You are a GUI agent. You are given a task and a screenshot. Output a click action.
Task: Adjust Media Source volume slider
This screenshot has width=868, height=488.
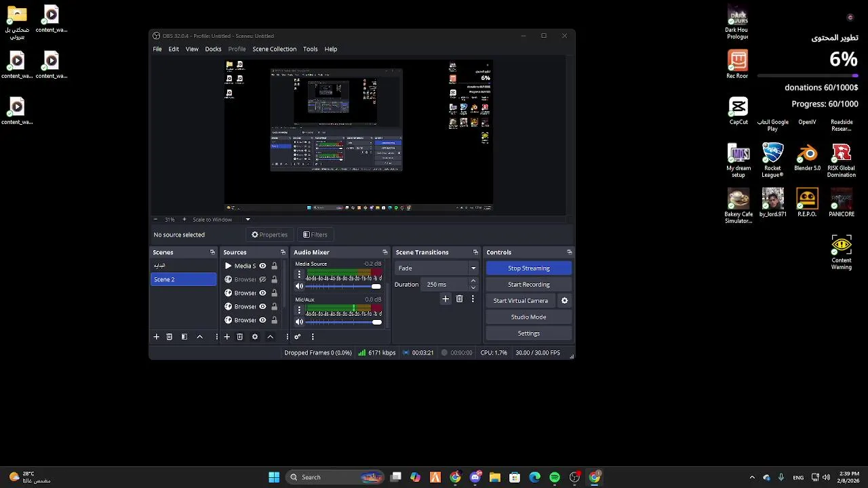(344, 286)
